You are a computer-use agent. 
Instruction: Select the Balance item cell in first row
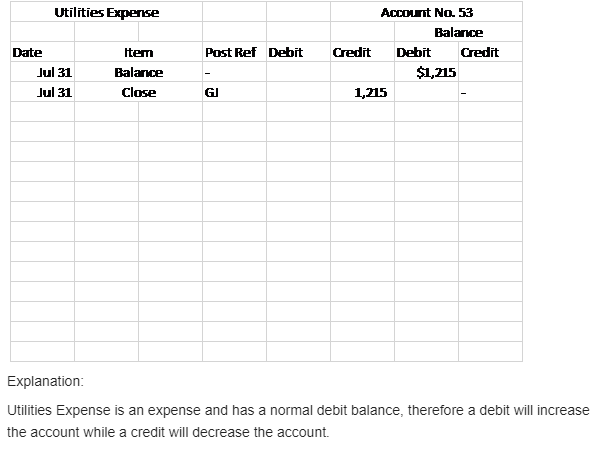tap(139, 73)
